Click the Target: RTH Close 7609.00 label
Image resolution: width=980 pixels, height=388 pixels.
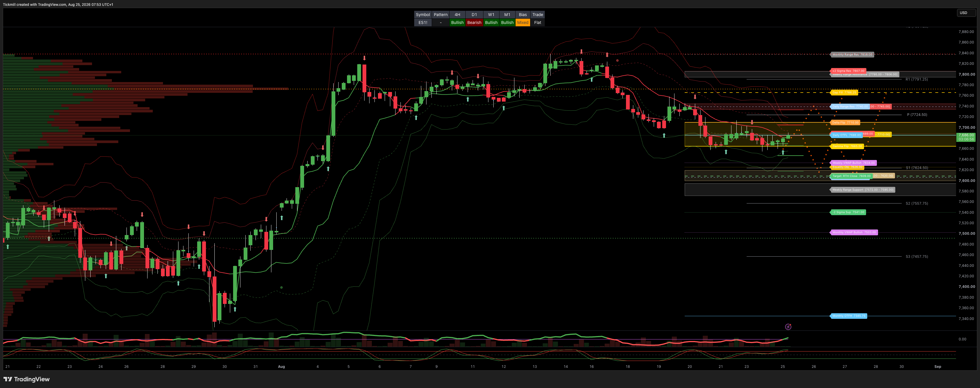[x=851, y=176]
